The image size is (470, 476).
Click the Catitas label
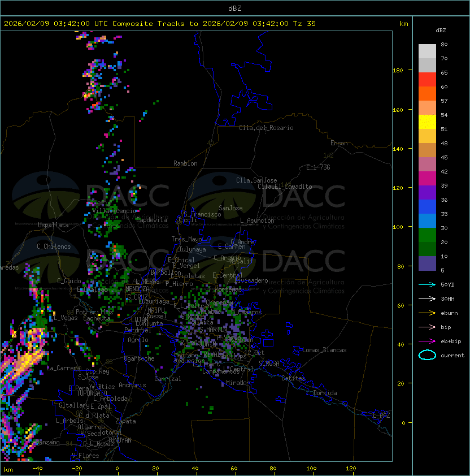coord(293,378)
